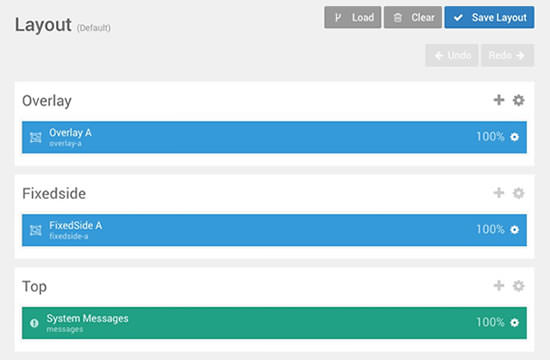Image resolution: width=550 pixels, height=360 pixels.
Task: Click the checkmark icon on Save Layout
Action: pyautogui.click(x=458, y=17)
